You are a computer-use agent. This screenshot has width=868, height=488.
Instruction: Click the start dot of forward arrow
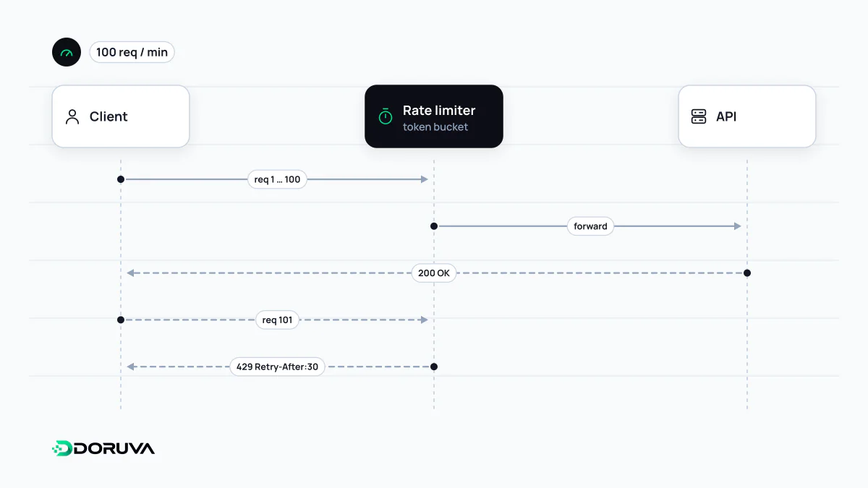[x=434, y=226]
